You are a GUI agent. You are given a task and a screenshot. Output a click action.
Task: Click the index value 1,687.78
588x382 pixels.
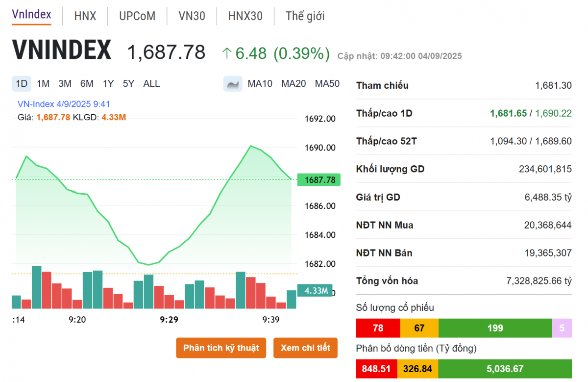[166, 52]
